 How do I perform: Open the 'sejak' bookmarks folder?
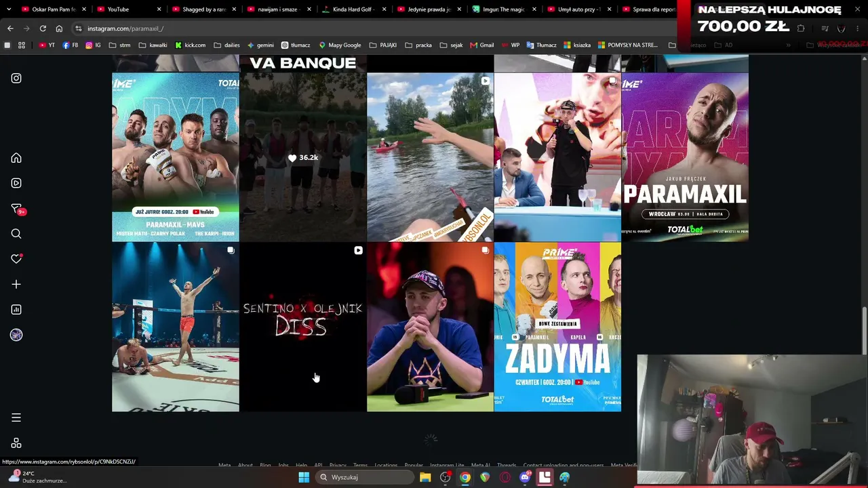[x=451, y=45]
